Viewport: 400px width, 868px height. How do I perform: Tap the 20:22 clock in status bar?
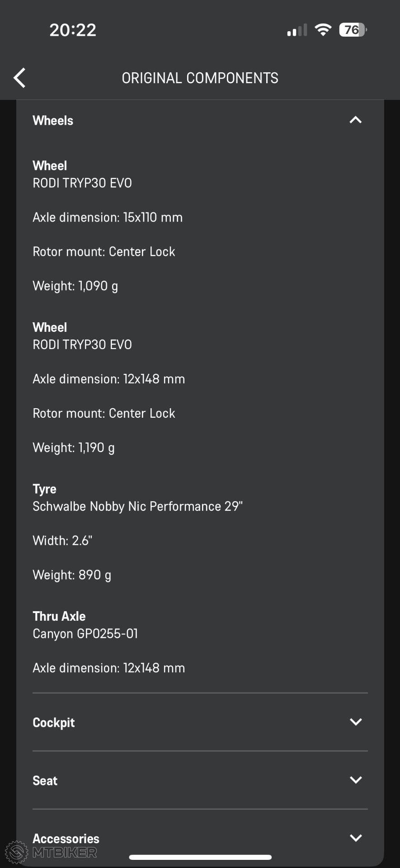tap(73, 30)
